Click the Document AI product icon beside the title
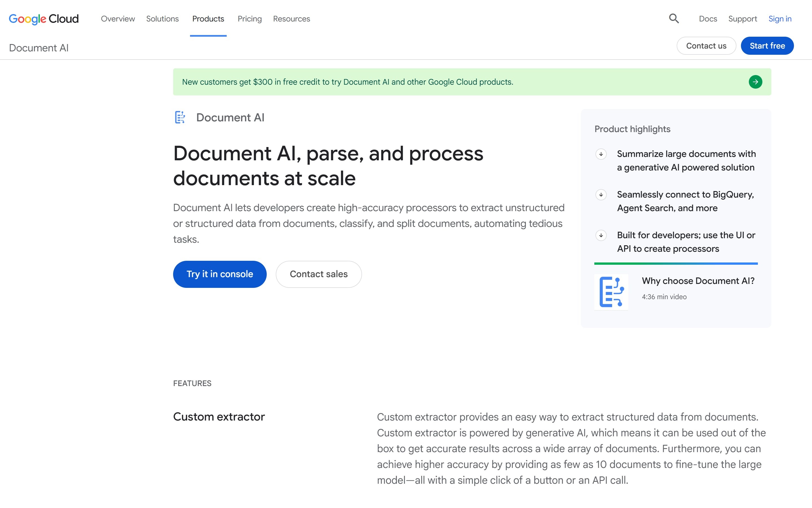 (x=180, y=117)
